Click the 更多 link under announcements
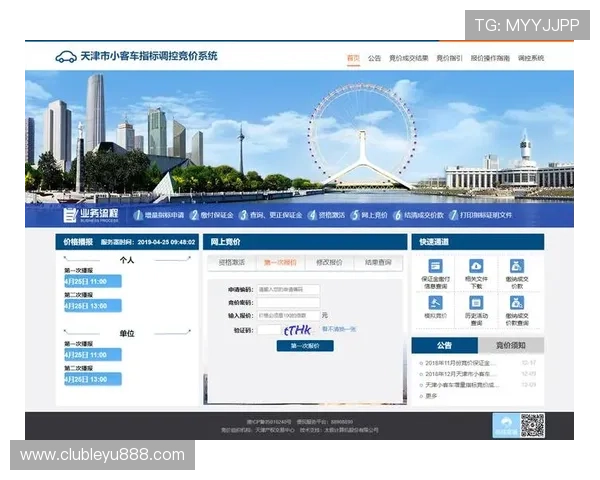 (431, 396)
